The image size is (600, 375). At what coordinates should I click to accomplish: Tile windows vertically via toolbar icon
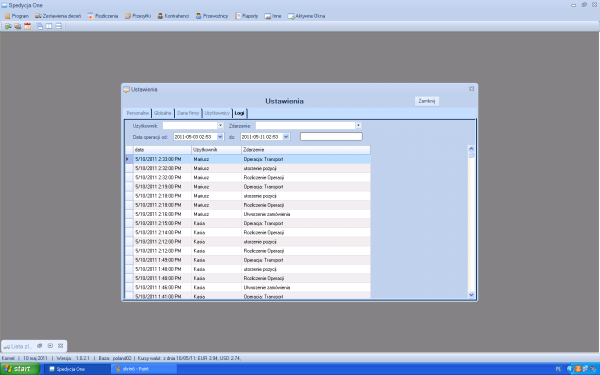coord(49,26)
